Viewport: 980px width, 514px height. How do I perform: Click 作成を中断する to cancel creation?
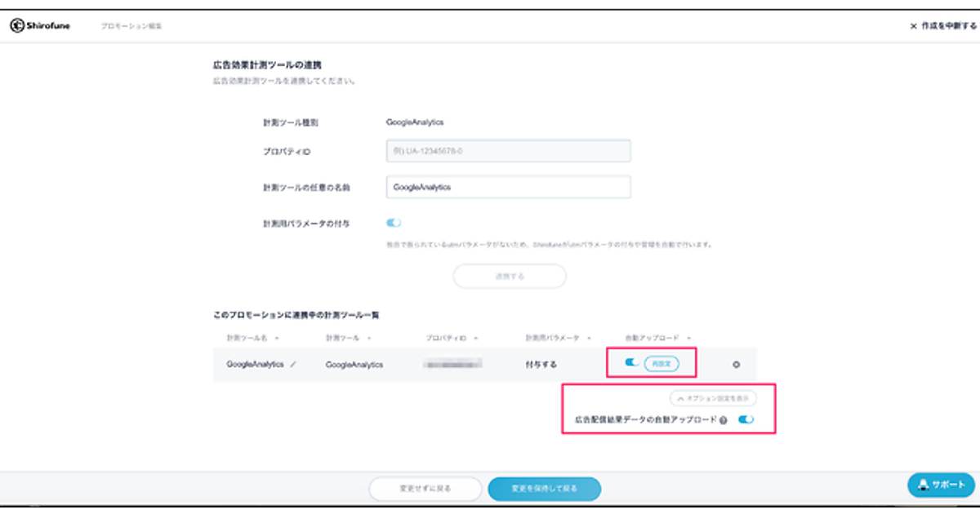[x=943, y=26]
